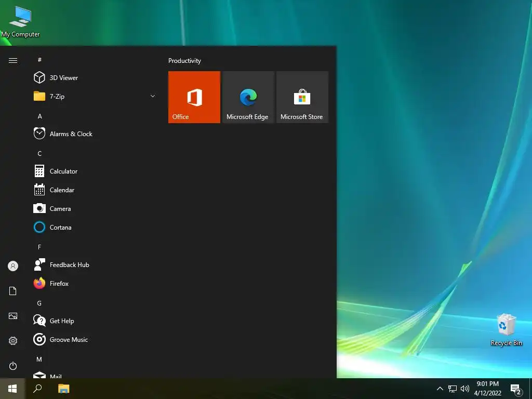Click the 'C' letter group header
Screen dimensions: 532x399
tap(39, 154)
